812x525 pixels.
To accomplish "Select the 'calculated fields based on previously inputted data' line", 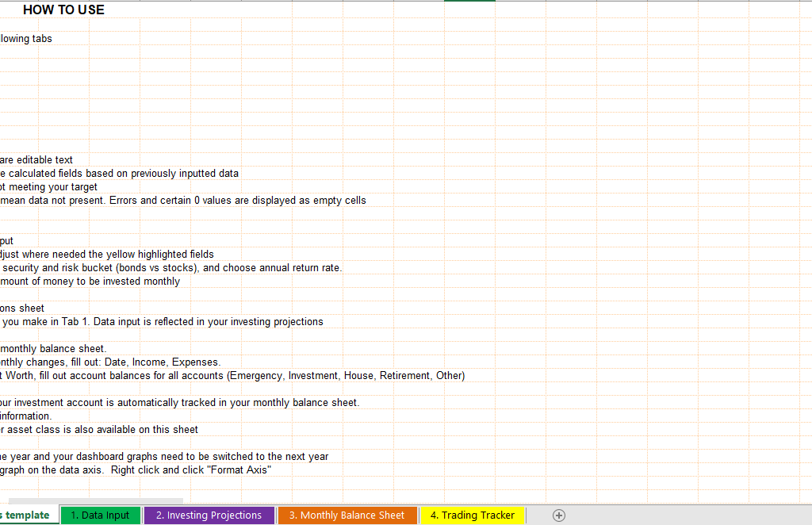I will (119, 174).
